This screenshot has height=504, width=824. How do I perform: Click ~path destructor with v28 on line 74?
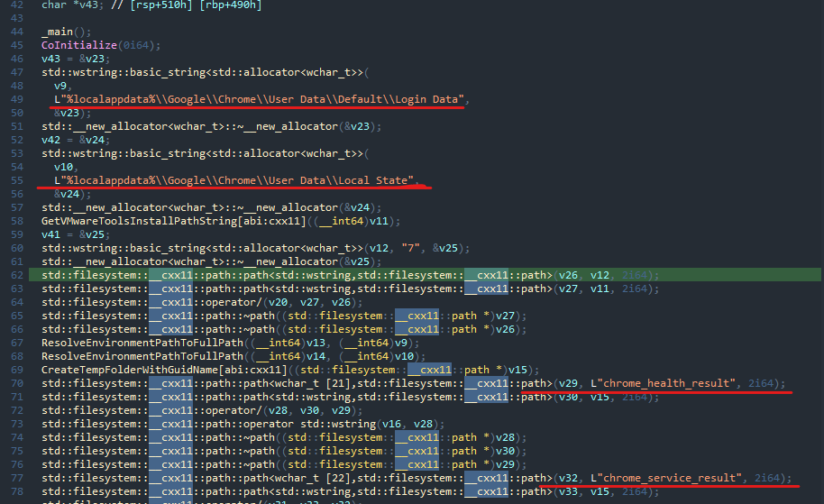pos(284,438)
